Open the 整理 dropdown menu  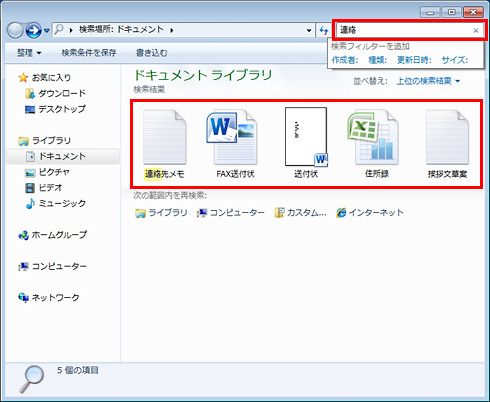(x=29, y=53)
